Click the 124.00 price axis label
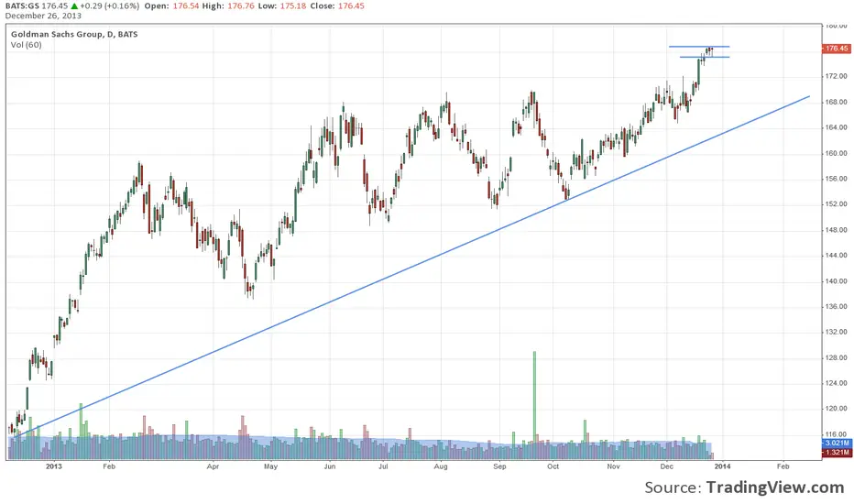 (x=836, y=384)
